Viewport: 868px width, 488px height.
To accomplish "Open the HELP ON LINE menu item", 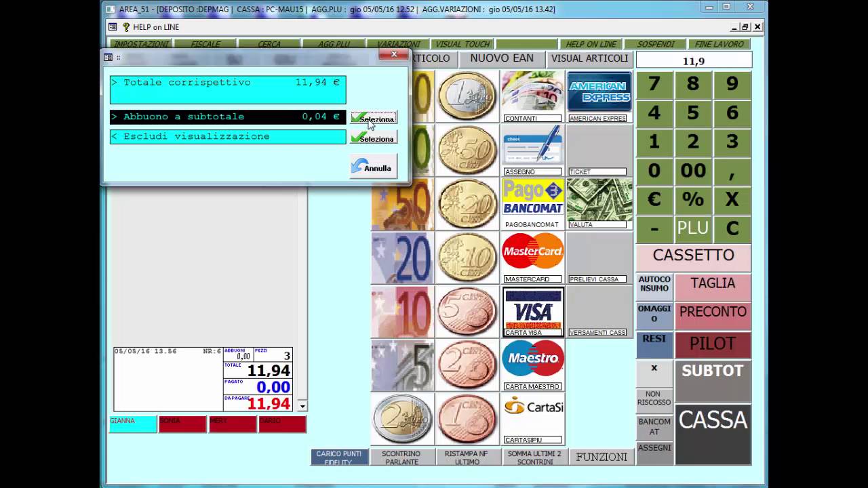I will (591, 44).
